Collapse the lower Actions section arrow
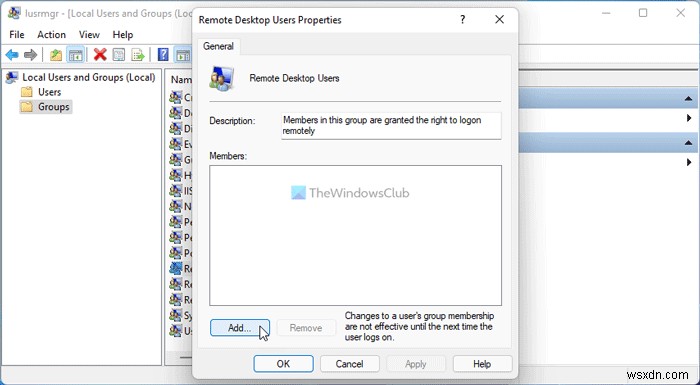 click(x=688, y=143)
